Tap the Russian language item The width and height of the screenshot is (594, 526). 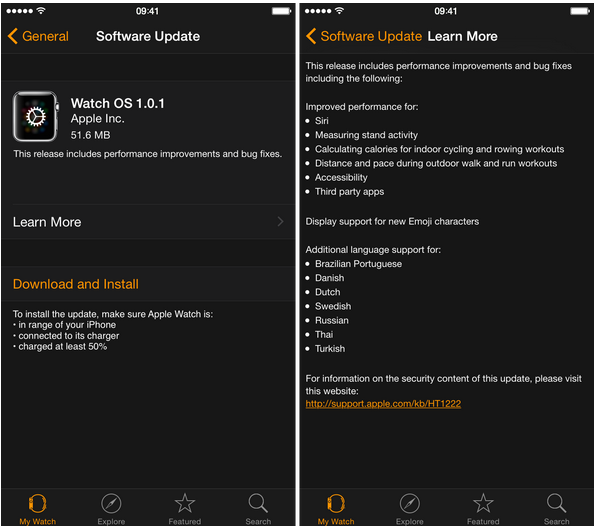coord(332,320)
